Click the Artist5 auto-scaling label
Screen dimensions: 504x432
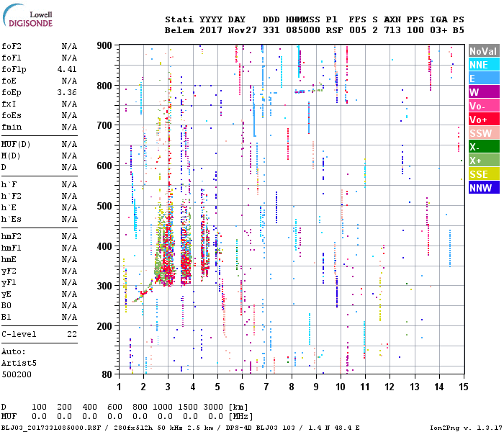pyautogui.click(x=19, y=363)
